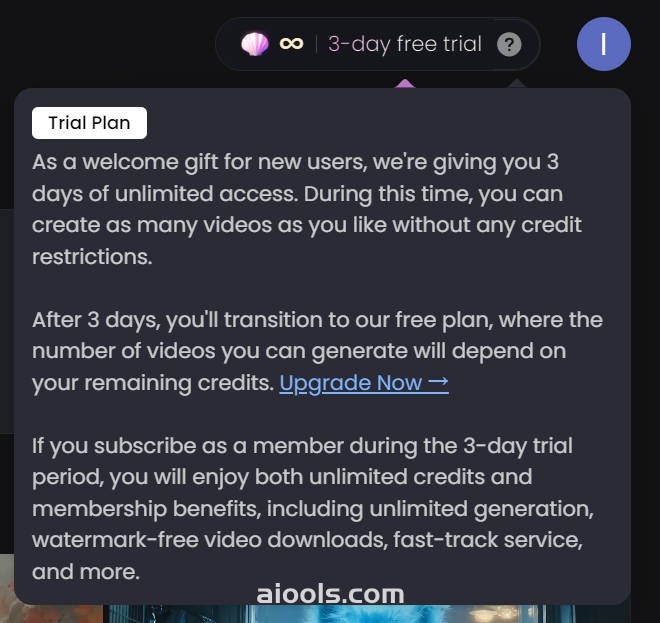This screenshot has height=623, width=660.
Task: Click the dark pointer arrow below help icon
Action: [517, 83]
